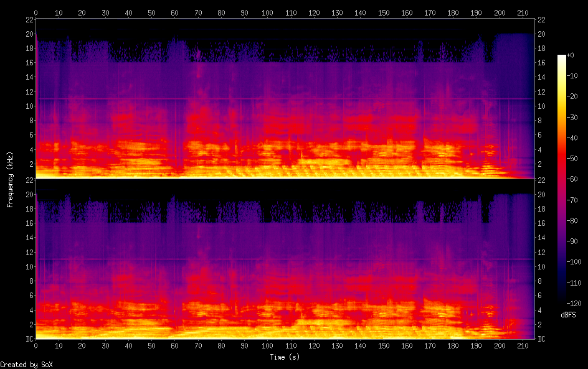Click the "Created by SoX" caption
This screenshot has height=369, width=588.
tap(26, 365)
